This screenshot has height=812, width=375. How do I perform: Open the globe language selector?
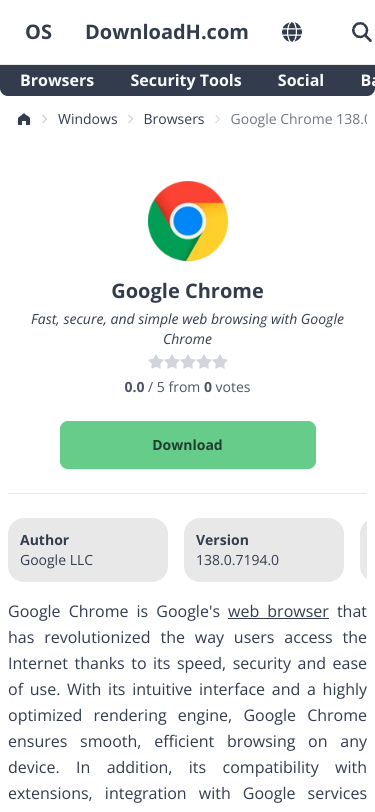[x=292, y=32]
